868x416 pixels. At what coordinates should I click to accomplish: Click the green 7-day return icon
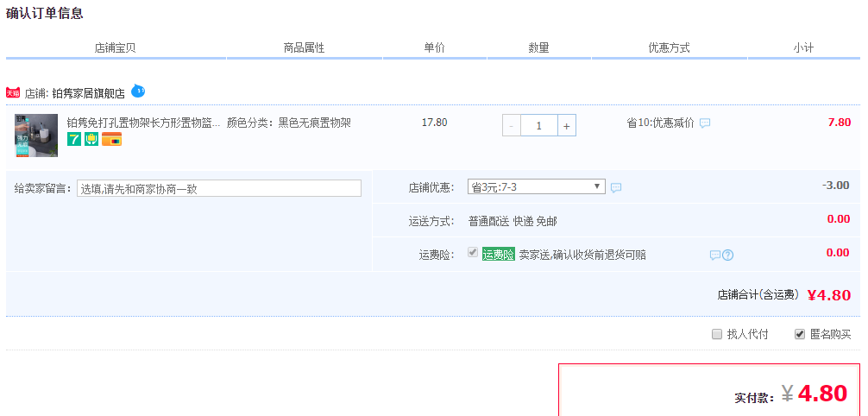[74, 139]
